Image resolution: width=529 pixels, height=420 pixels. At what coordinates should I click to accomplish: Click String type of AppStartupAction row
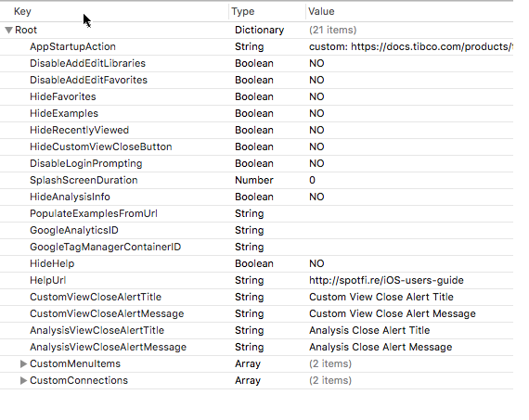pos(250,46)
